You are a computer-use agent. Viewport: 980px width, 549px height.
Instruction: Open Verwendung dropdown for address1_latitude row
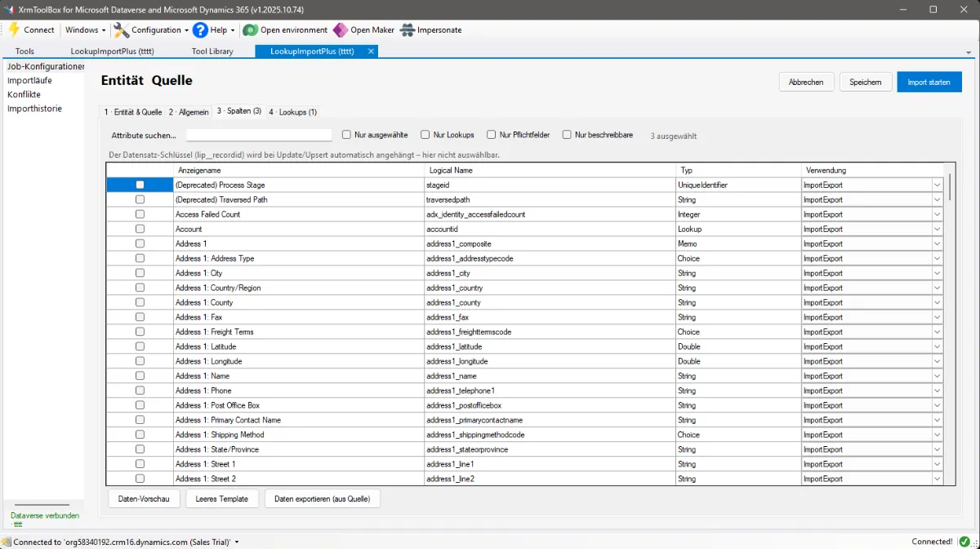tap(937, 346)
